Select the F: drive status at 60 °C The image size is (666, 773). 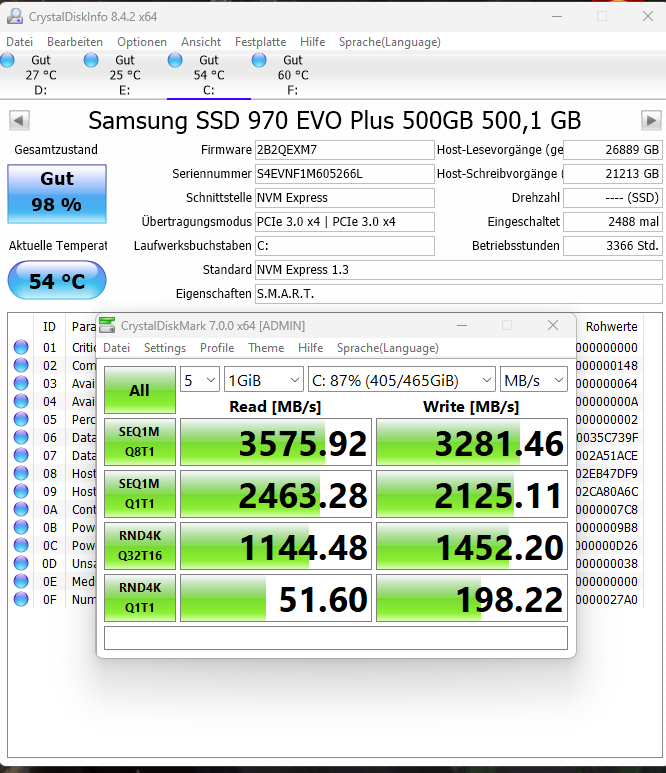[x=293, y=75]
